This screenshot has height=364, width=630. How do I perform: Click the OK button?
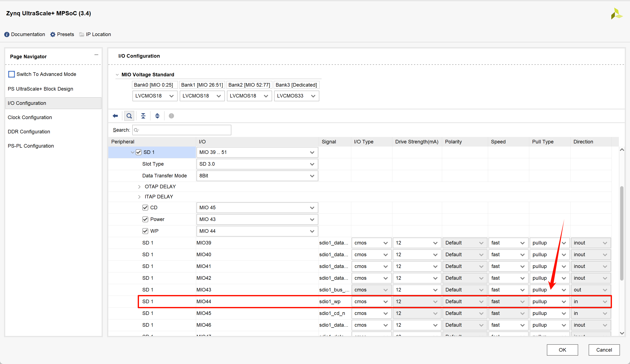click(x=562, y=350)
